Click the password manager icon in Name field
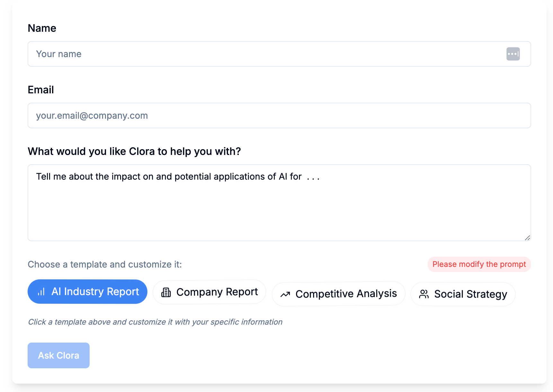553x392 pixels. point(513,54)
